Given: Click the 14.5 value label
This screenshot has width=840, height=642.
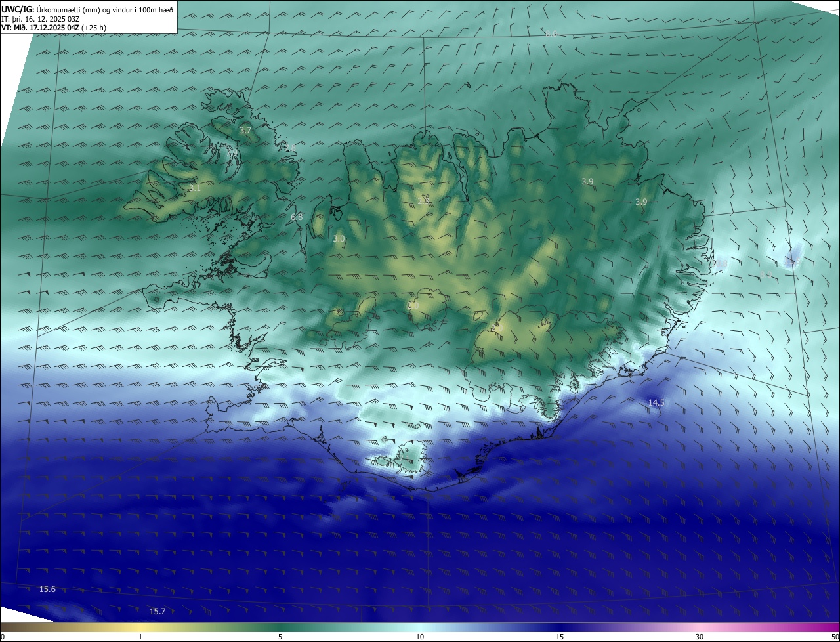Looking at the screenshot, I should click(x=656, y=402).
